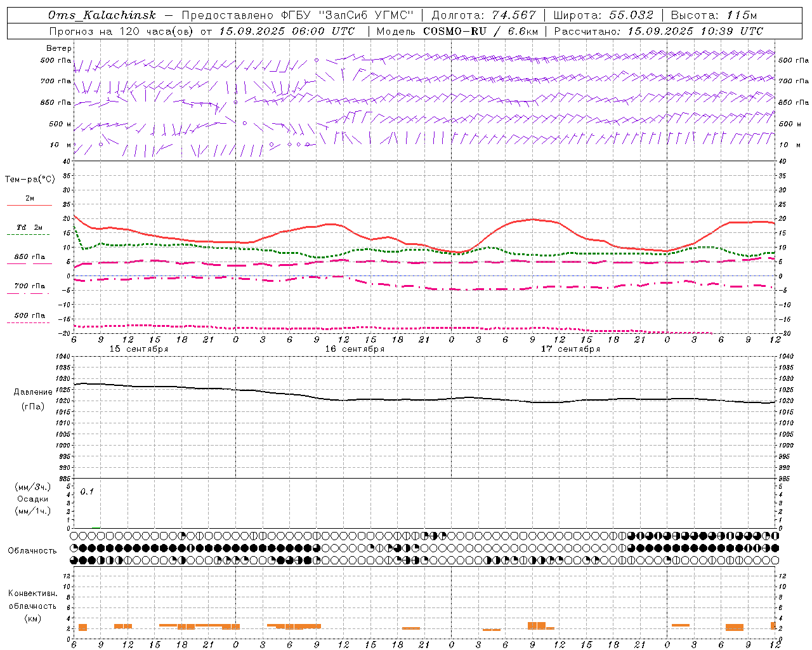Click the green dashed 'Td 2м' legend line
The image size is (812, 650).
point(28,234)
